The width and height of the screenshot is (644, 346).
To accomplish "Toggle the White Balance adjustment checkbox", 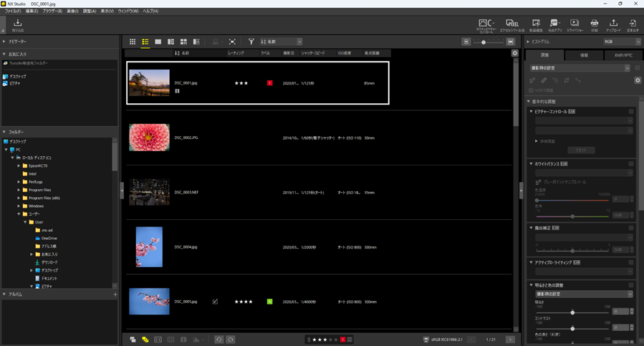I will [631, 164].
